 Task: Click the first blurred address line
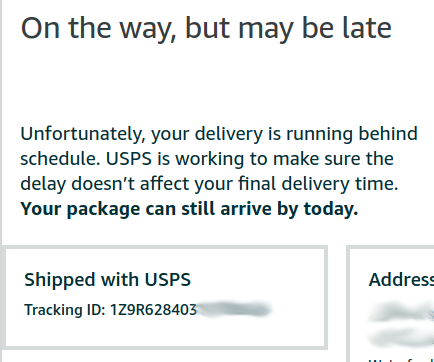[x=401, y=311]
